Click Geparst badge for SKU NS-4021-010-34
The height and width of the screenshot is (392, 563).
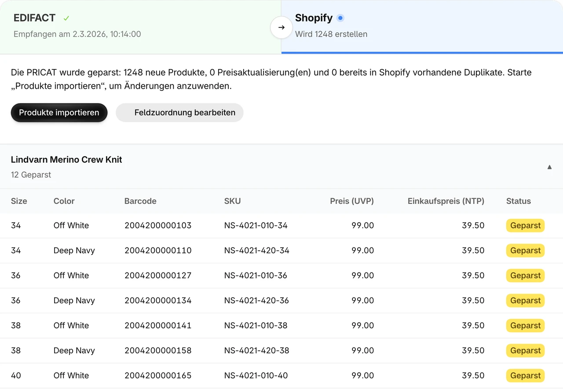pos(526,225)
